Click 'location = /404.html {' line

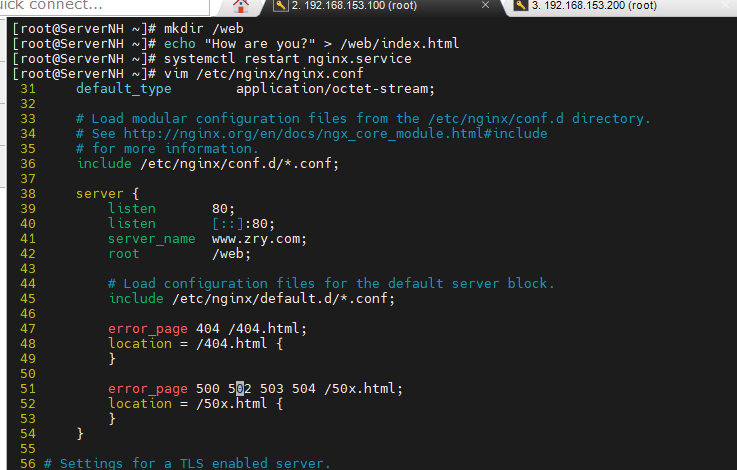[x=196, y=344]
